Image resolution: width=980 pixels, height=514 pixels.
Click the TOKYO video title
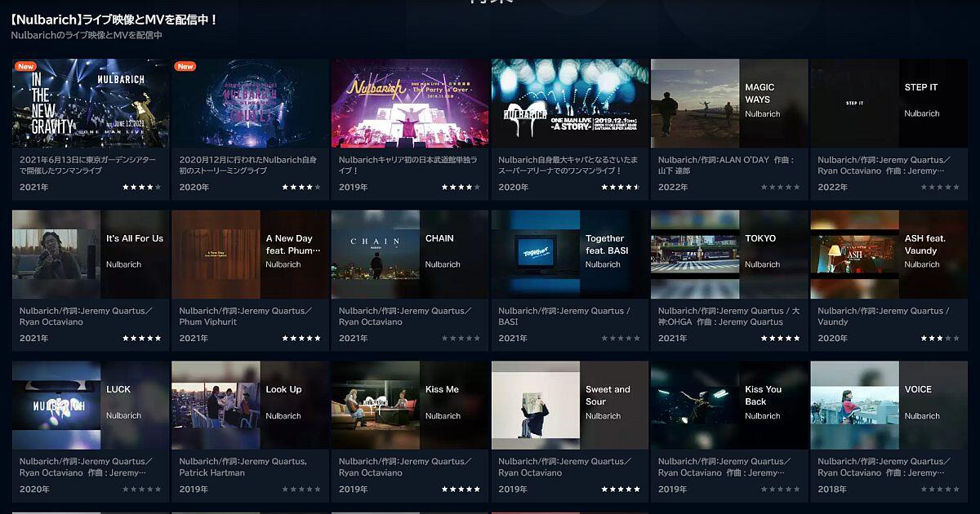coord(760,238)
